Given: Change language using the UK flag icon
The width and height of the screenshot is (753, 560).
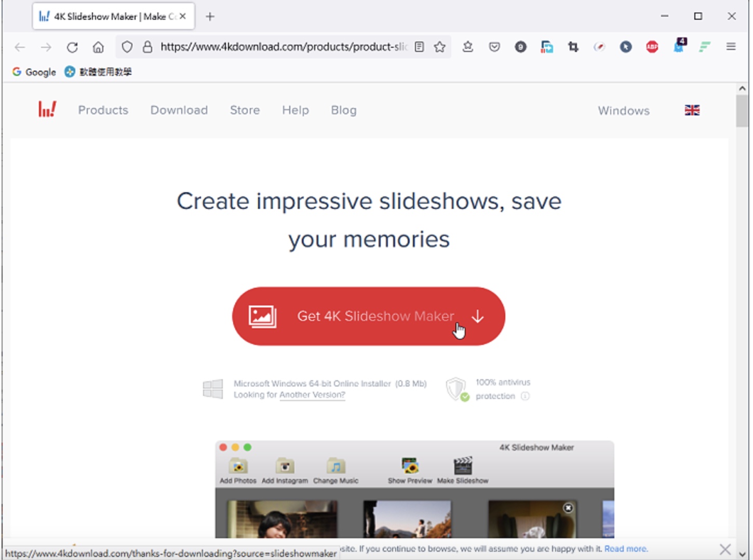Looking at the screenshot, I should pyautogui.click(x=692, y=110).
